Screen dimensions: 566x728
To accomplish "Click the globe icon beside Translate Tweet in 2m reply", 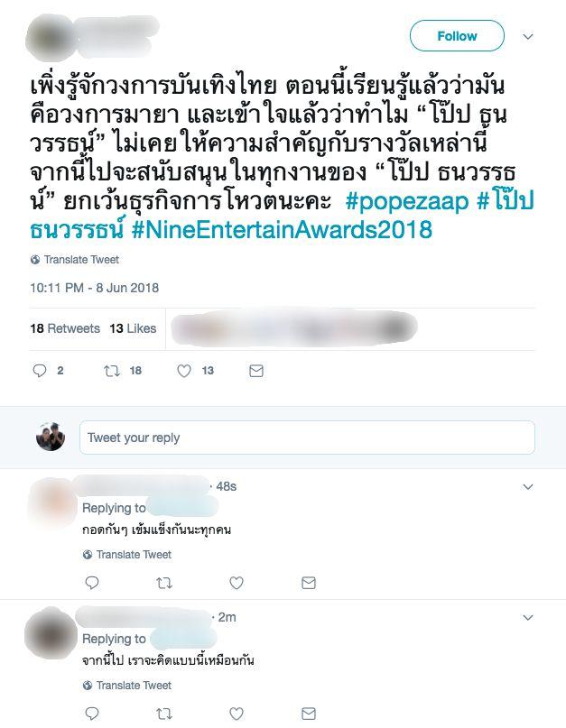I will click(x=88, y=686).
